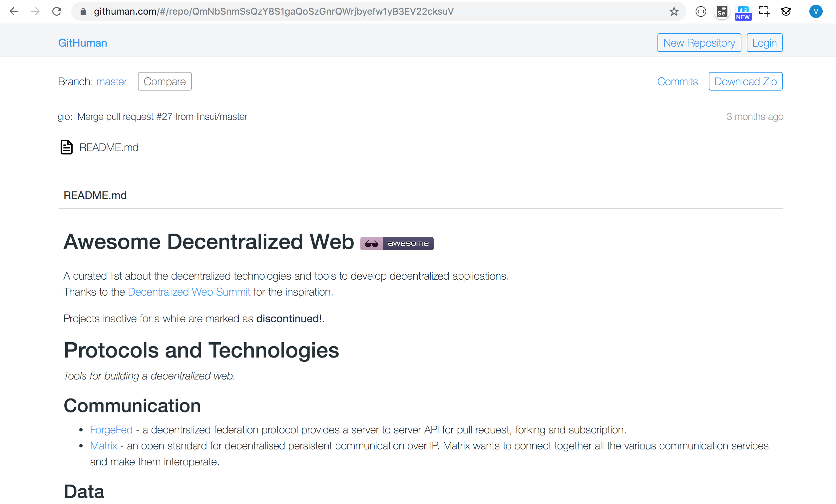Open the master branch link

point(112,82)
